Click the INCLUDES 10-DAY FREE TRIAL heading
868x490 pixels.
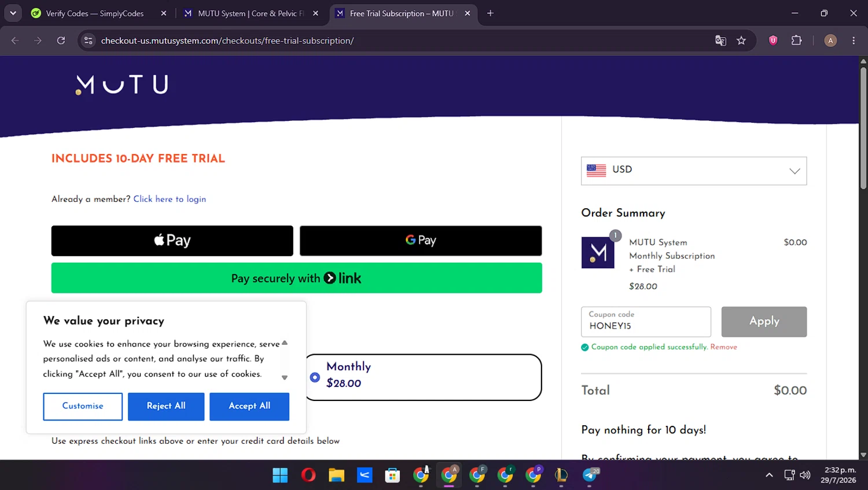tap(138, 159)
